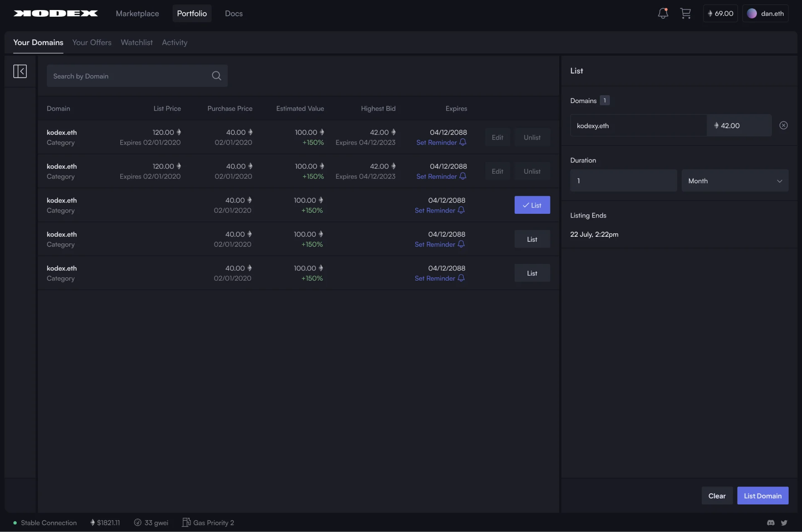802x532 pixels.
Task: Click List button in last domain row
Action: (532, 273)
